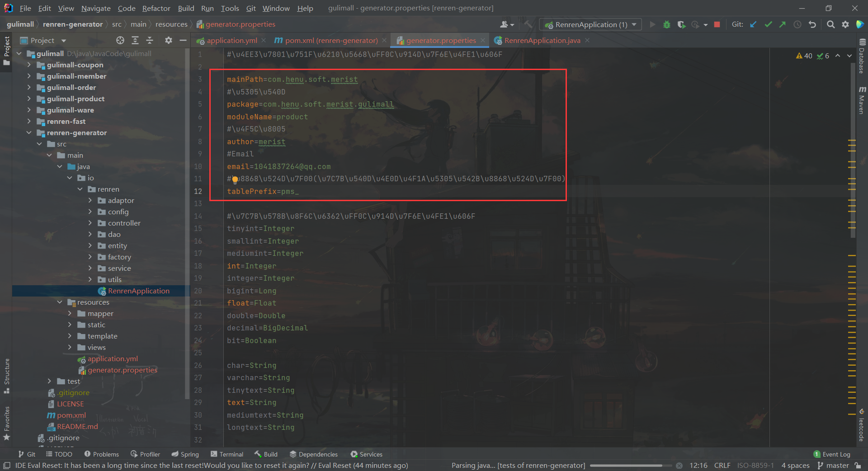Click Git Push arrow icon
Screen dimensions: 868x471
point(783,24)
